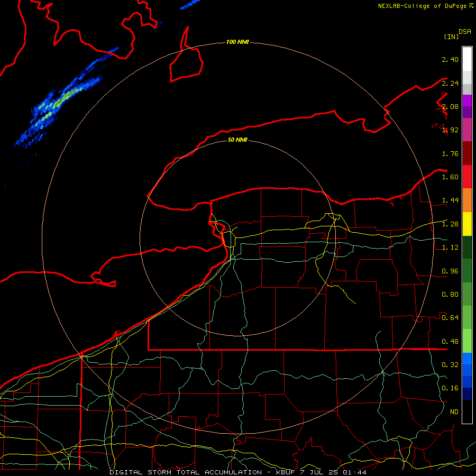Click the 0.32 legend value
The image size is (476, 476).
coord(450,365)
